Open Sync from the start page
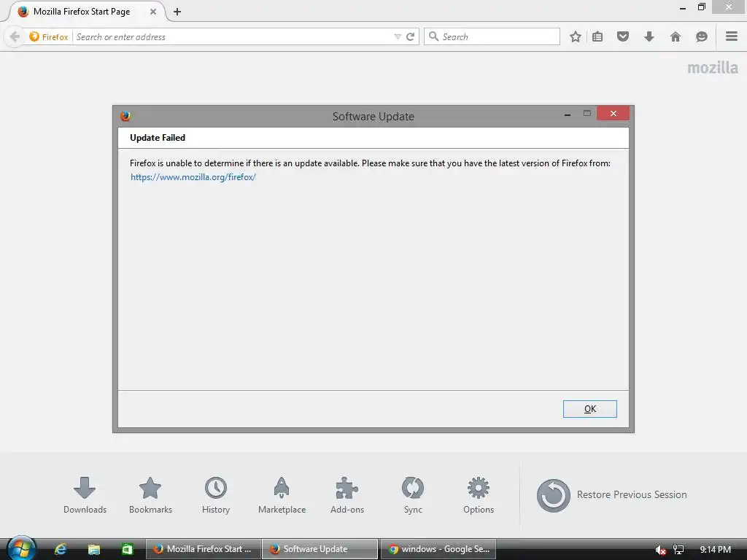The height and width of the screenshot is (560, 747). point(413,495)
